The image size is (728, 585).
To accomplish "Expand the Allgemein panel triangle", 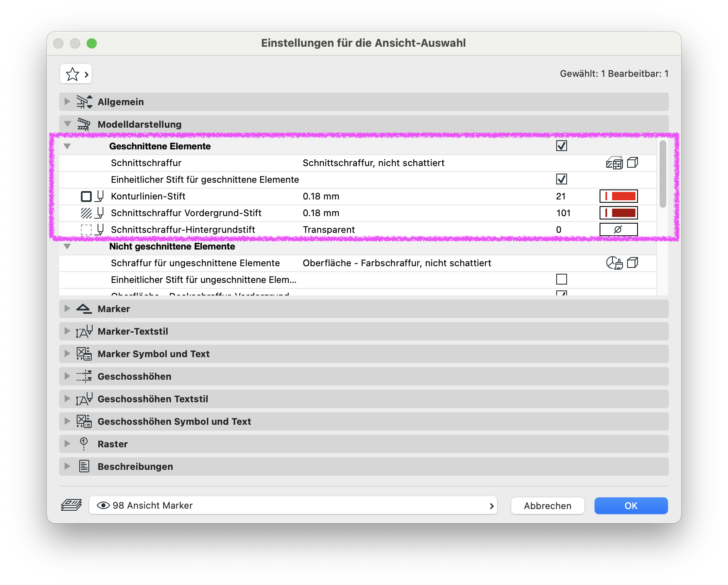I will [x=67, y=101].
